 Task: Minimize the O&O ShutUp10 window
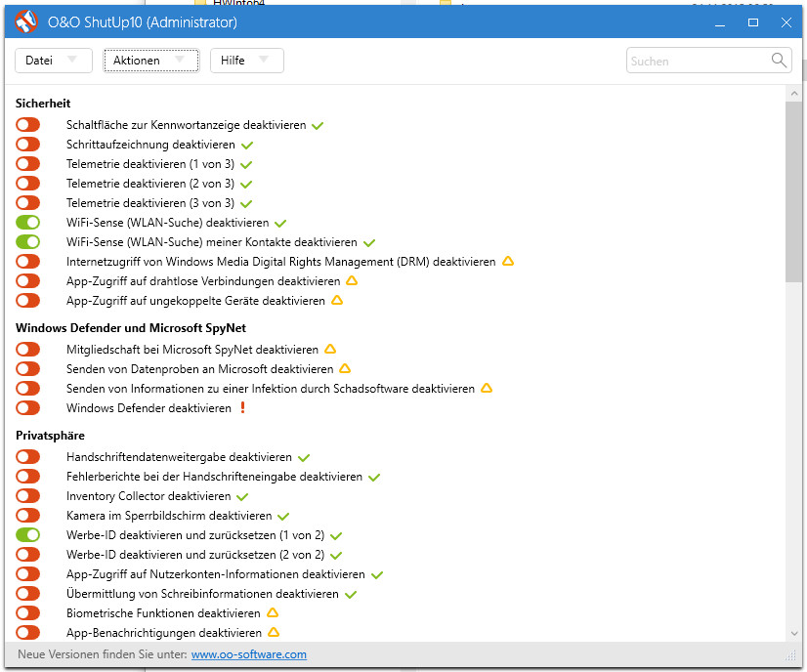(x=720, y=22)
